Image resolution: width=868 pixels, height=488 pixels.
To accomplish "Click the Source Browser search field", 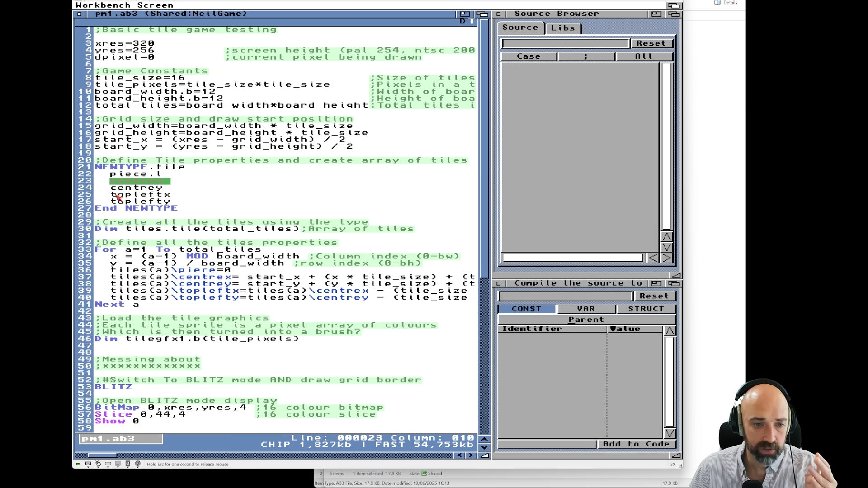I will click(565, 43).
